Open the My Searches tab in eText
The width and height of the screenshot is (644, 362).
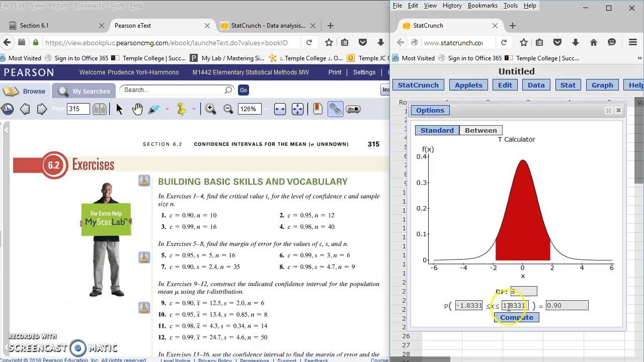pos(84,91)
